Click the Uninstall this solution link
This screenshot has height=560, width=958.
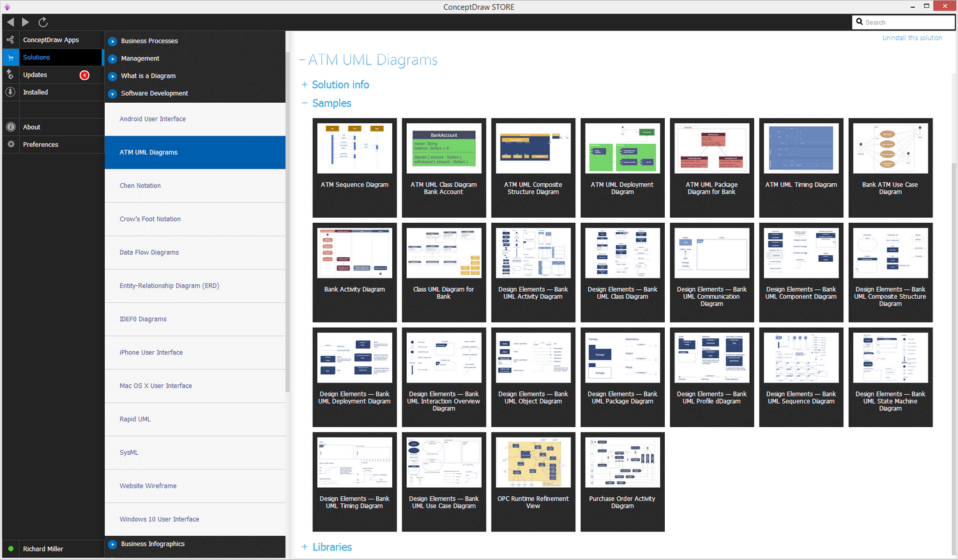(x=912, y=38)
